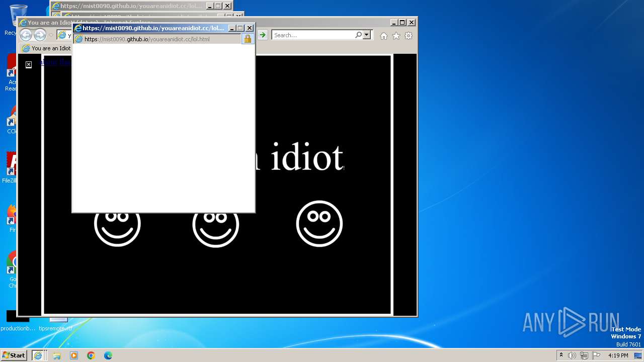The width and height of the screenshot is (644, 362).
Task: Select the productionb... desktop file
Action: [18, 322]
